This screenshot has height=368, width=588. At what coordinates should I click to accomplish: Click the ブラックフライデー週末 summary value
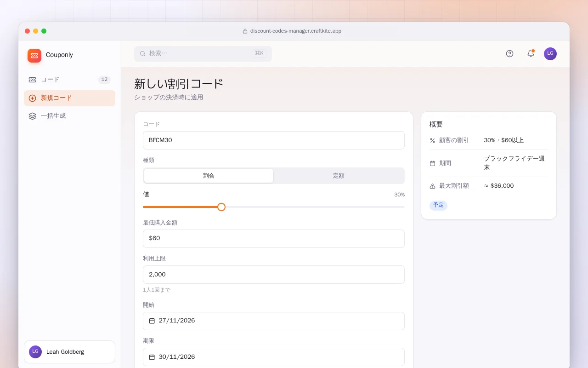pos(514,163)
